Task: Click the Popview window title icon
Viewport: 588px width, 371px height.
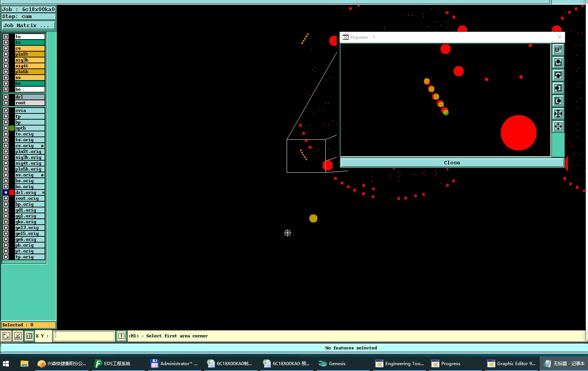Action: 346,37
